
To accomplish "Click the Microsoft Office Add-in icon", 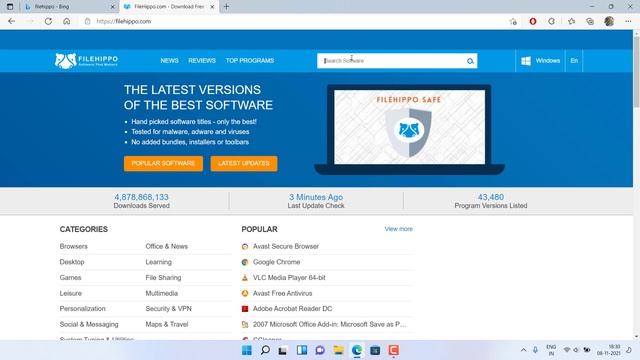I will [245, 324].
